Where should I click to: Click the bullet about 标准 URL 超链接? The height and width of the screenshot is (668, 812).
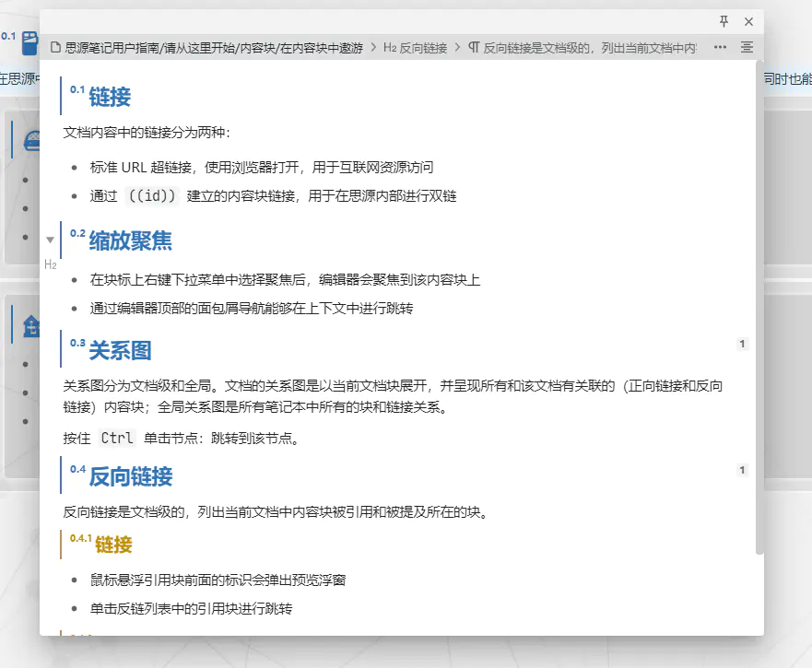pos(249,167)
